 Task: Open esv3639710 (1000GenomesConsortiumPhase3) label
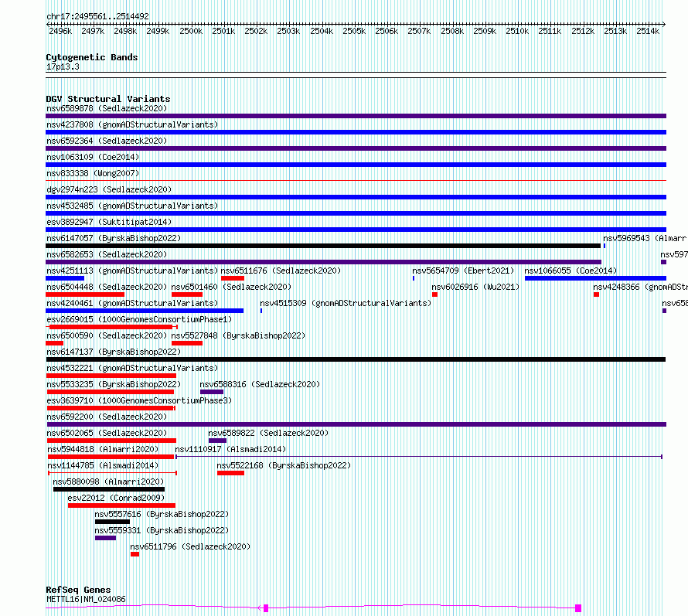click(x=139, y=400)
